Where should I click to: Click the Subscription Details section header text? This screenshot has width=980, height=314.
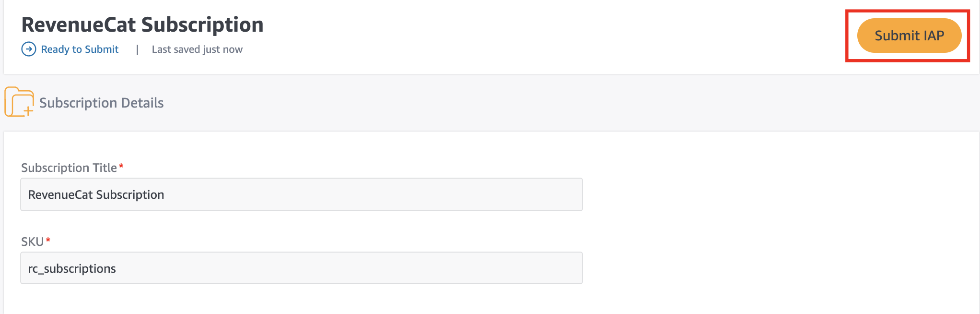click(102, 102)
